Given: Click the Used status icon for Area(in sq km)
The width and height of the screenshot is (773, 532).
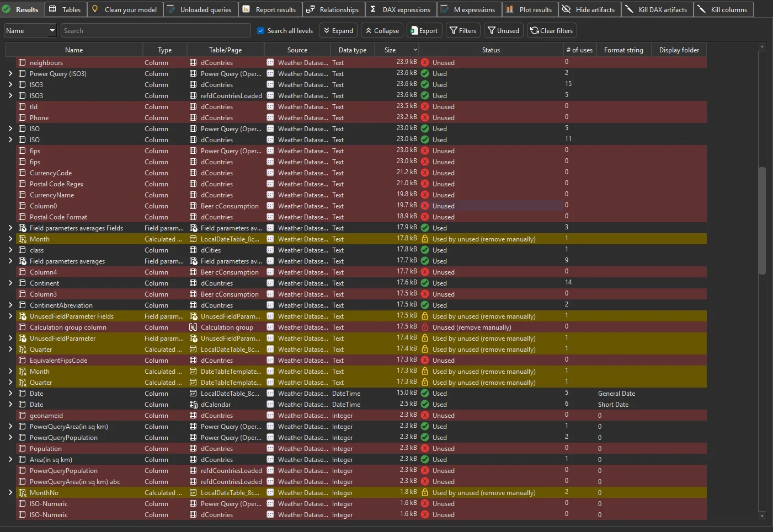Looking at the screenshot, I should pyautogui.click(x=425, y=459).
